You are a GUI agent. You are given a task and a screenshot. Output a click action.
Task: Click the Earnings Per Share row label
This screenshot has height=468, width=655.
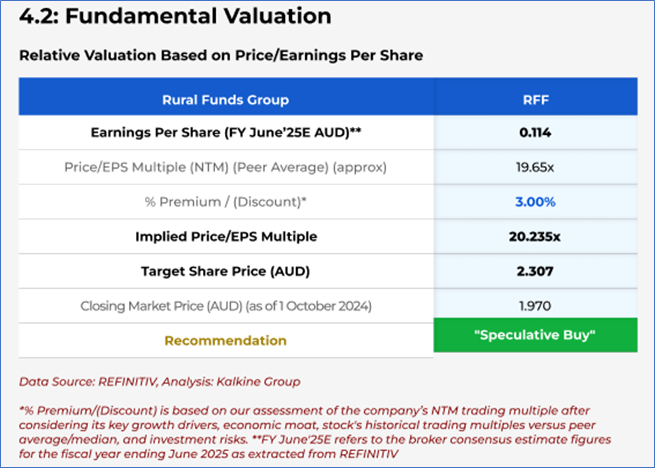point(225,133)
